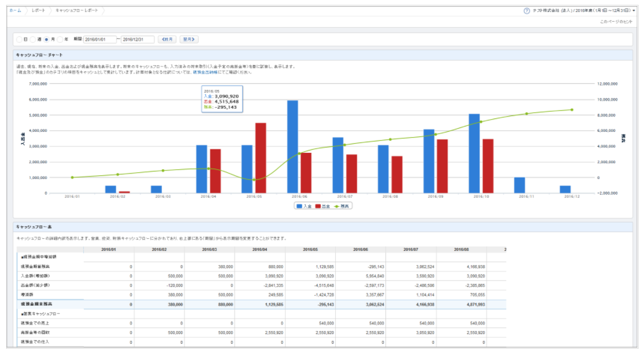Go to previous month with 前月 button
The image size is (644, 356).
(167, 39)
